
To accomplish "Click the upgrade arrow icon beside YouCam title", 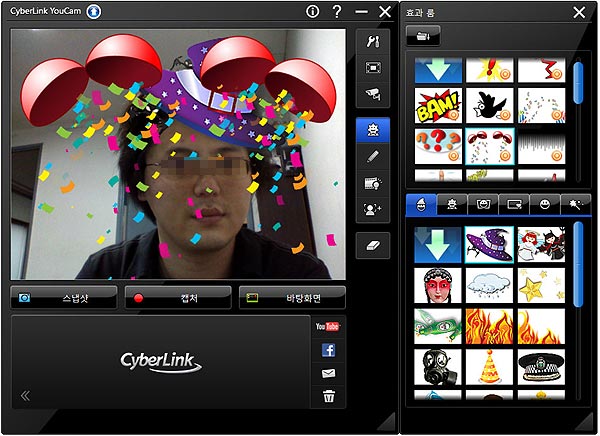I will coord(94,11).
